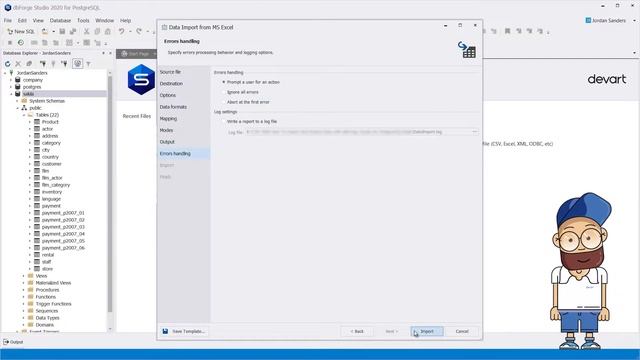Click the New SQL toolbar button

pyautogui.click(x=21, y=31)
